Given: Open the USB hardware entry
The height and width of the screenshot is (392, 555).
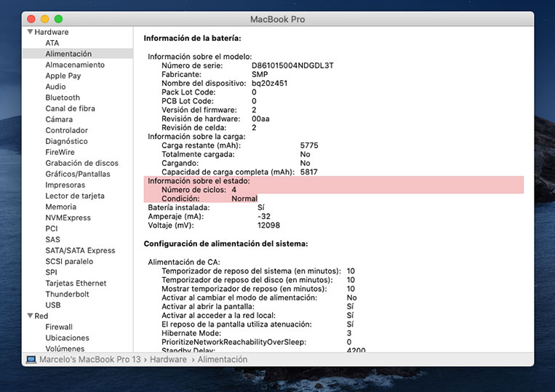Looking at the screenshot, I should click(53, 305).
